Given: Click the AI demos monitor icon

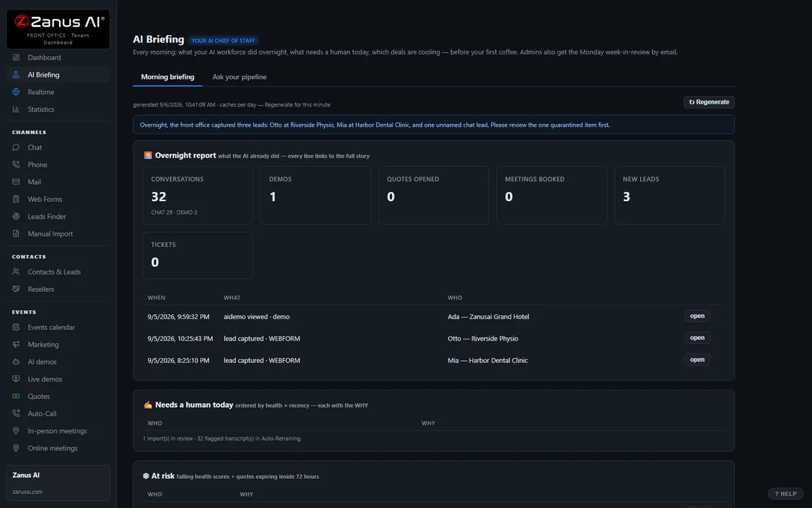Looking at the screenshot, I should coord(16,362).
